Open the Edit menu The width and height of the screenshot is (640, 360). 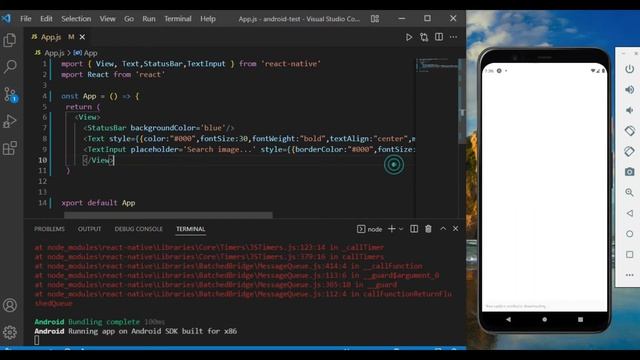coord(46,19)
